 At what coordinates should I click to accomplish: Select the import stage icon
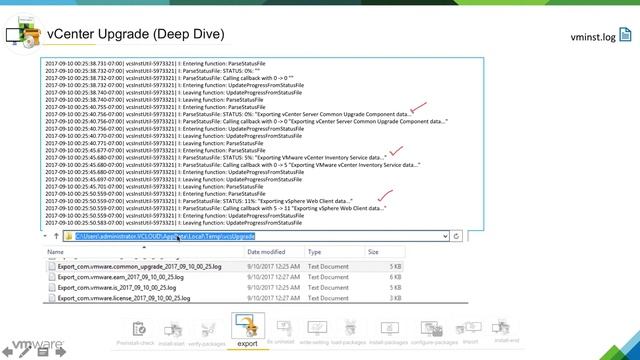(x=469, y=328)
